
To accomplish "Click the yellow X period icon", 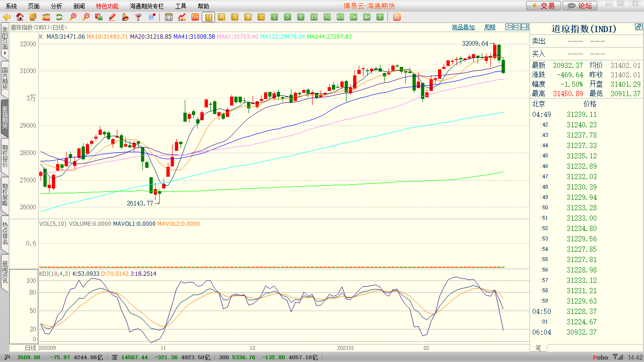I will [x=261, y=17].
